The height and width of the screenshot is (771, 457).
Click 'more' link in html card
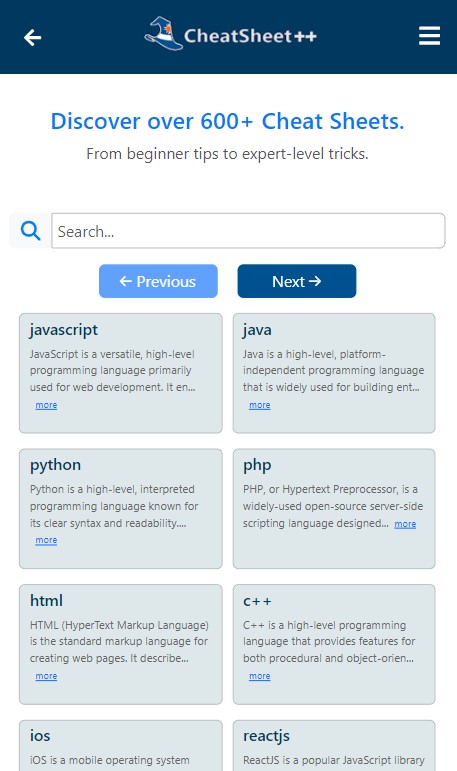pyautogui.click(x=46, y=676)
